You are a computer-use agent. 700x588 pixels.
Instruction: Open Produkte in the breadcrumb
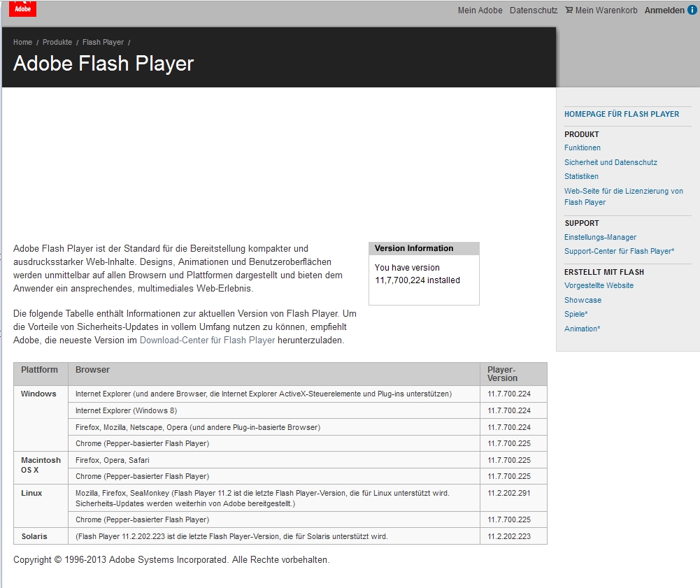click(x=57, y=42)
